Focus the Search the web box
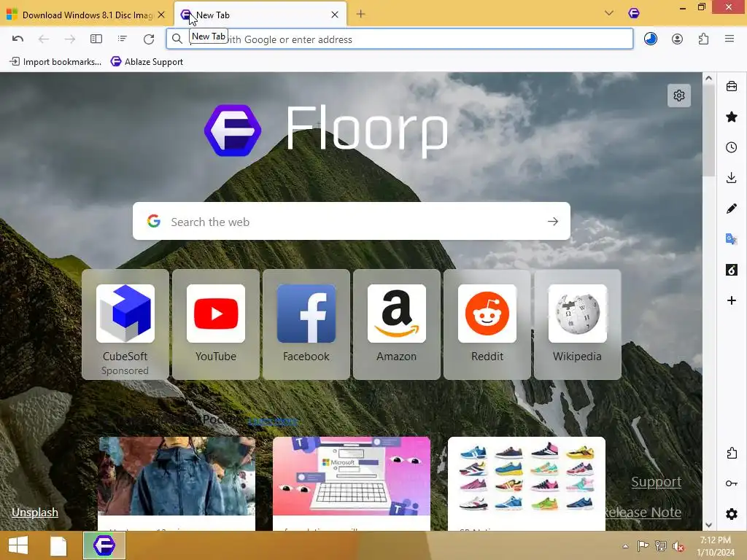747x560 pixels. tap(352, 222)
